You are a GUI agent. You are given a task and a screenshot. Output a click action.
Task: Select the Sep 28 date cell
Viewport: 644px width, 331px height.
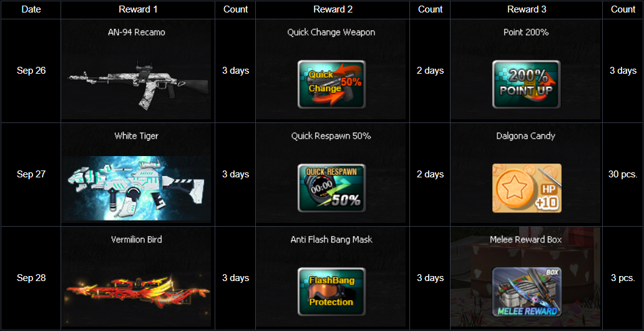[31, 278]
